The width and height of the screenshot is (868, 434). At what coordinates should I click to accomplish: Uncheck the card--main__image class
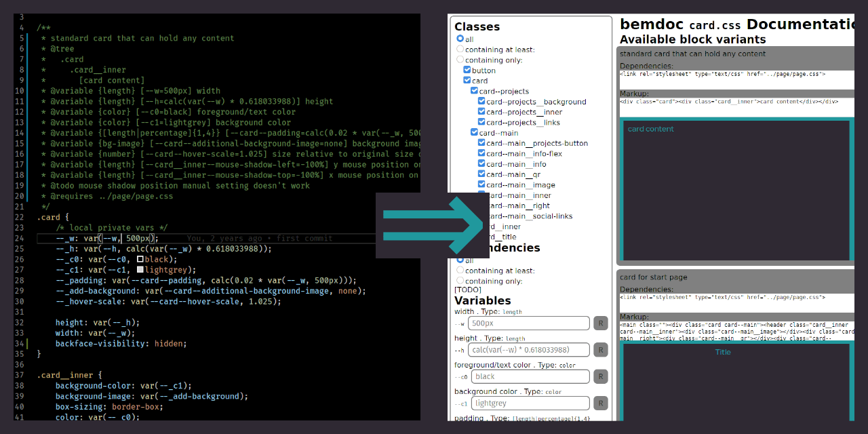[x=481, y=184]
